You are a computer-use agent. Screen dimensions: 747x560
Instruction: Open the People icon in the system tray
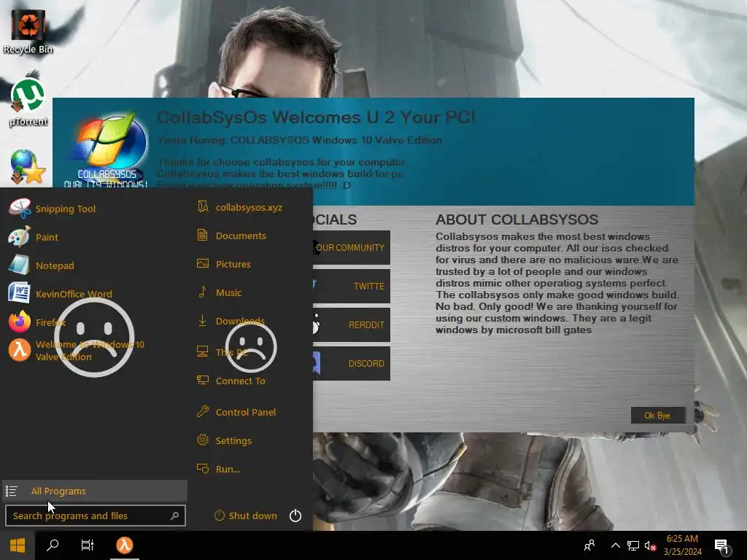point(589,545)
